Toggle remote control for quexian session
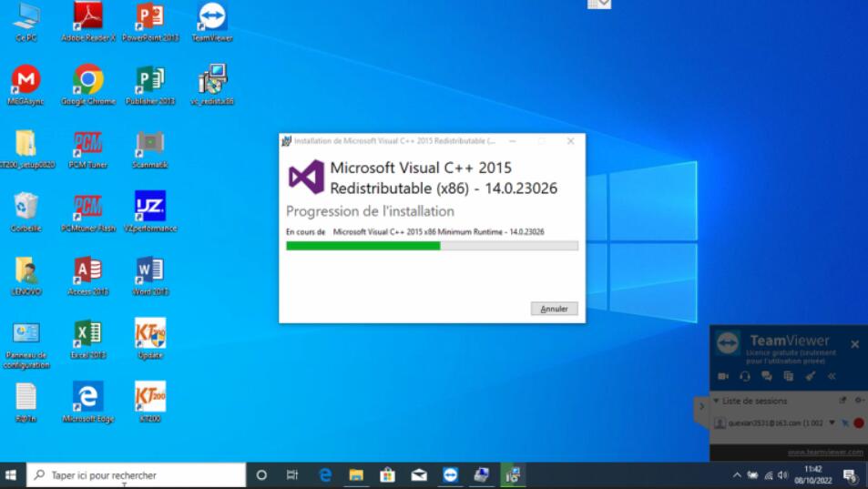Screen dimensions: 868x489 tap(844, 423)
